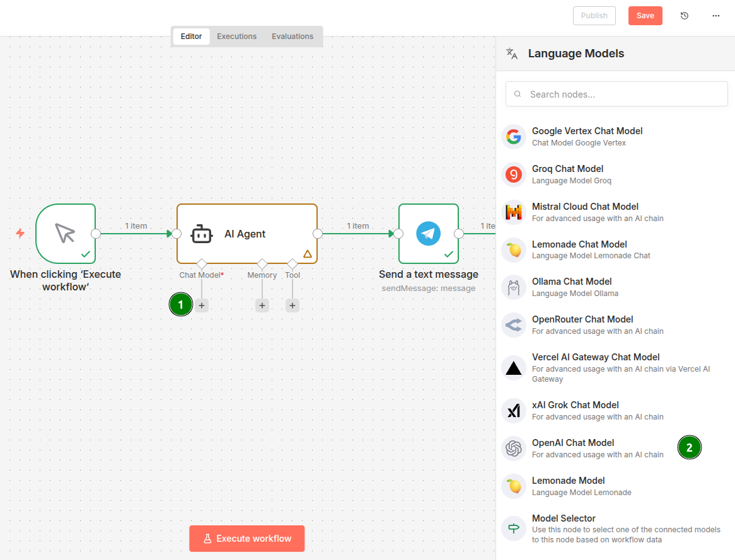Add a Memory sub-node plus button
The image size is (735, 560).
[x=262, y=306]
